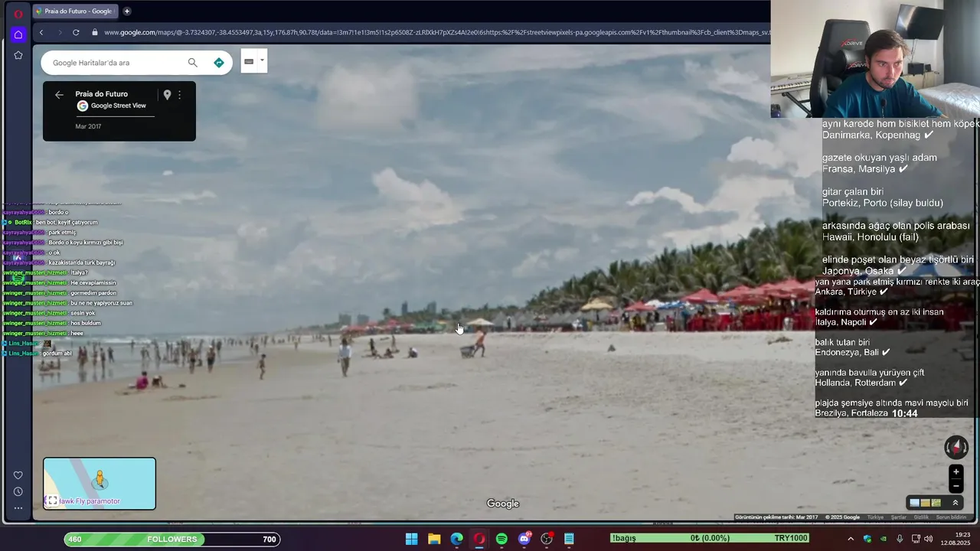Zoom out with the minus button
This screenshot has width=980, height=551.
955,486
